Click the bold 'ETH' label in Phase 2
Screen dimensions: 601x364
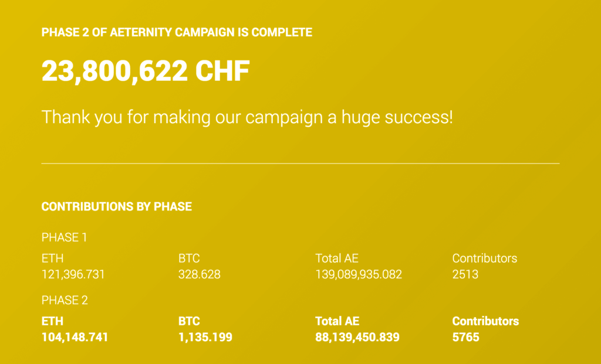52,321
